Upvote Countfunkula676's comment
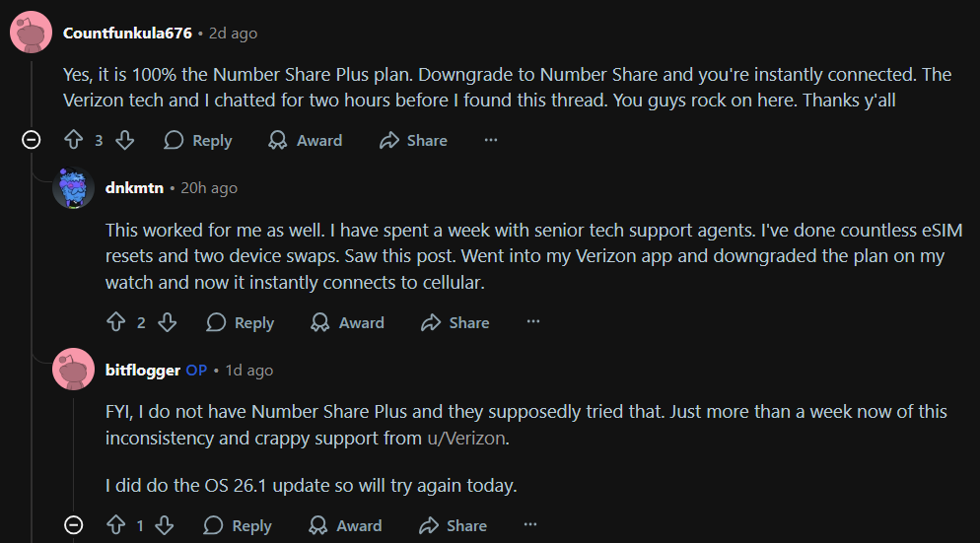This screenshot has width=980, height=543. 73,141
